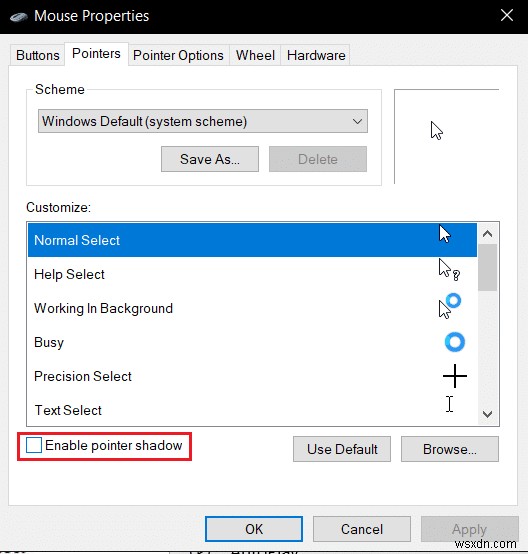Image resolution: width=528 pixels, height=554 pixels.
Task: Select the Precision Select row
Action: pos(252,376)
